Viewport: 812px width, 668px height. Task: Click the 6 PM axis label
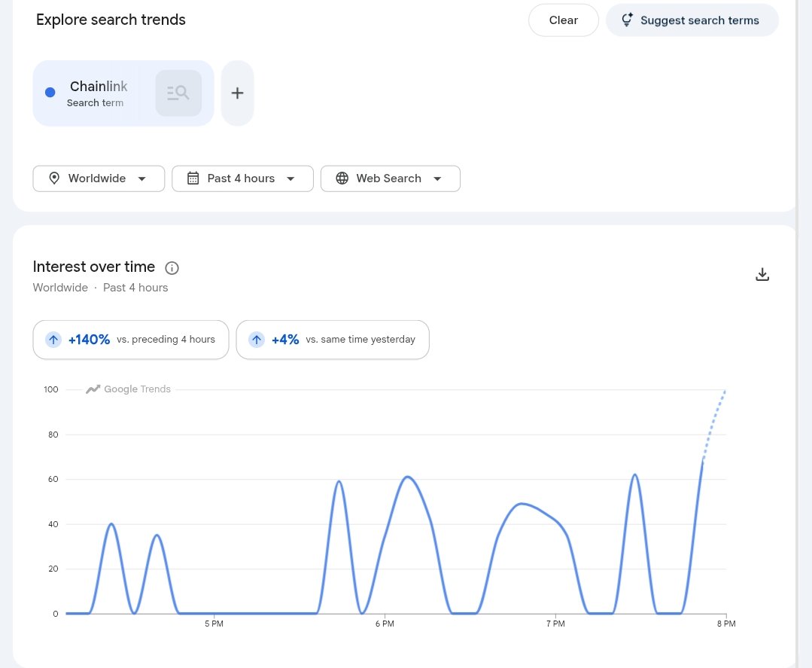click(385, 624)
